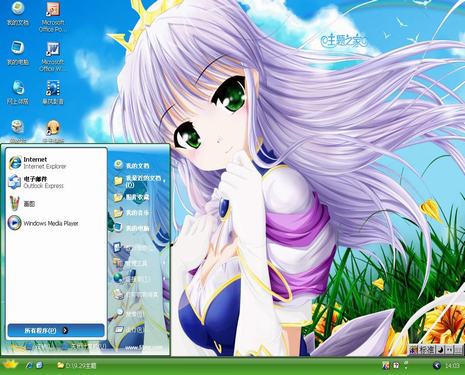Click the first system tray icon
The width and height of the screenshot is (465, 375).
(386, 366)
